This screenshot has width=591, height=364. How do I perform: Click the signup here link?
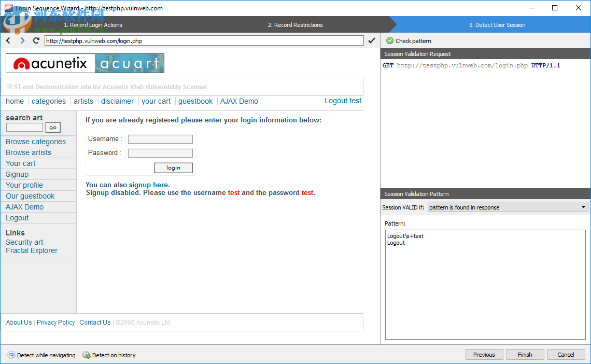148,185
